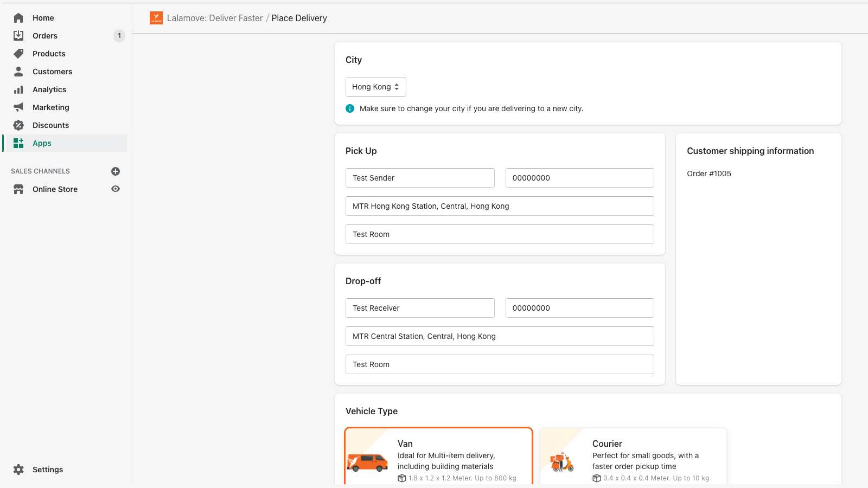Image resolution: width=868 pixels, height=488 pixels.
Task: Click the Home icon in sidebar
Action: click(x=18, y=17)
